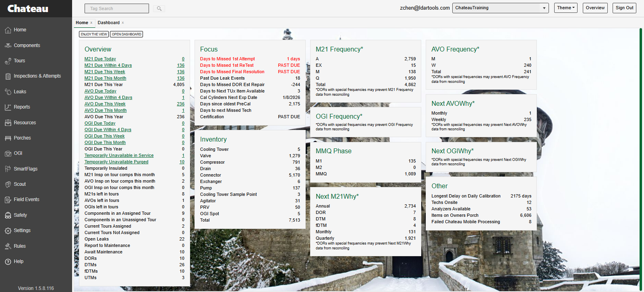Open the Components sidebar icon

click(8, 45)
